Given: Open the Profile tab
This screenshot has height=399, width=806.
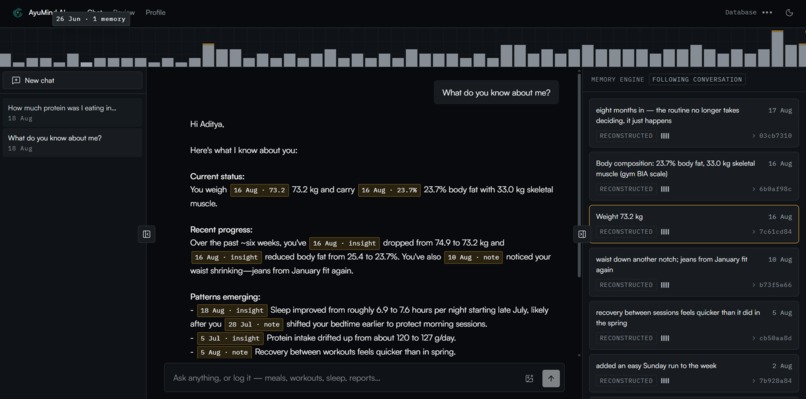Looking at the screenshot, I should point(155,12).
